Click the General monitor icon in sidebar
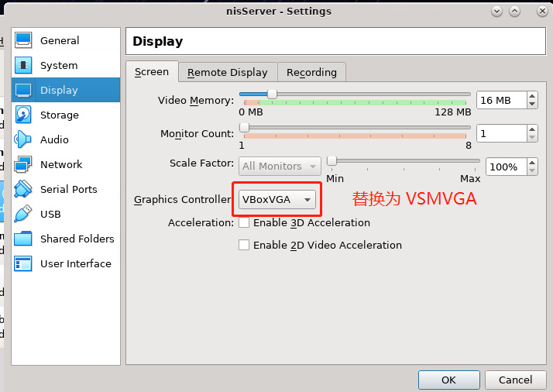 [23, 40]
